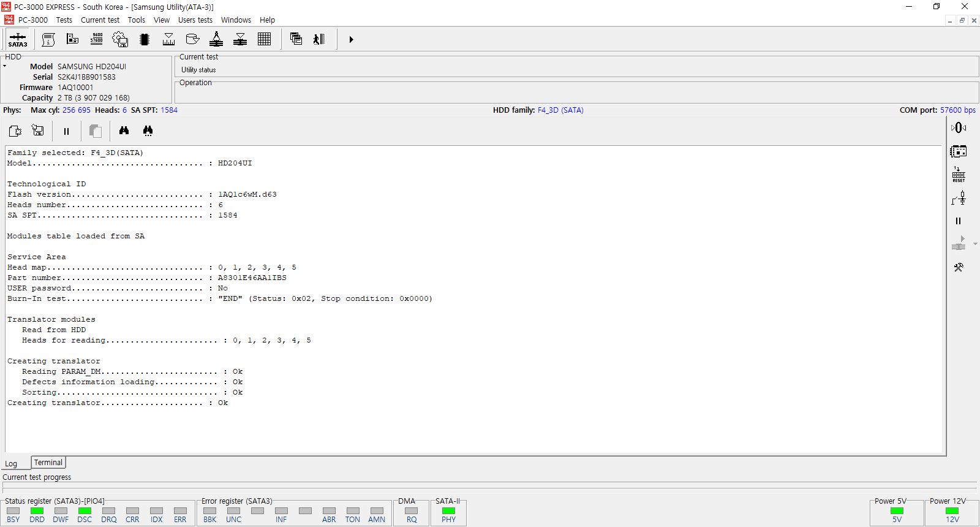The width and height of the screenshot is (980, 527).
Task: Click the play arrow in the main toolbar
Action: pos(351,39)
